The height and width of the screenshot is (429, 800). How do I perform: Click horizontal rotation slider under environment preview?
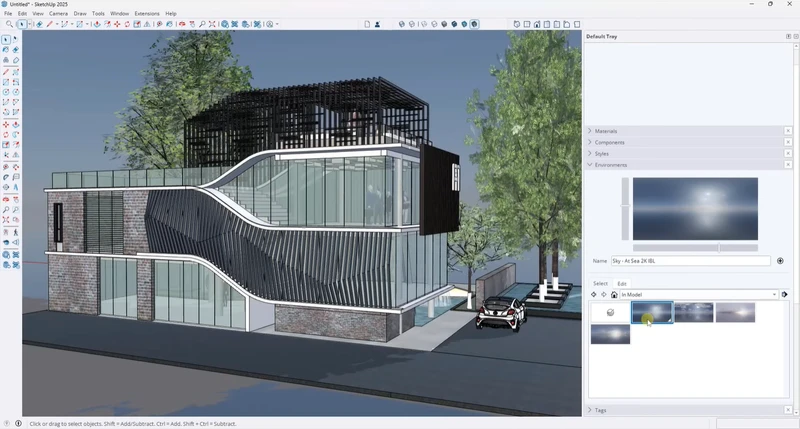tap(695, 248)
